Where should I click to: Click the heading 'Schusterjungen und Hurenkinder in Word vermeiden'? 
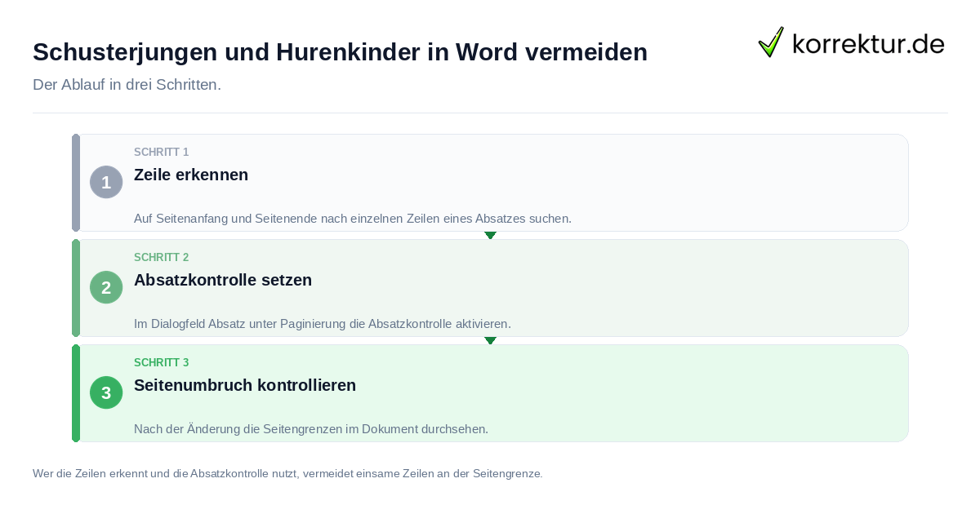340,52
